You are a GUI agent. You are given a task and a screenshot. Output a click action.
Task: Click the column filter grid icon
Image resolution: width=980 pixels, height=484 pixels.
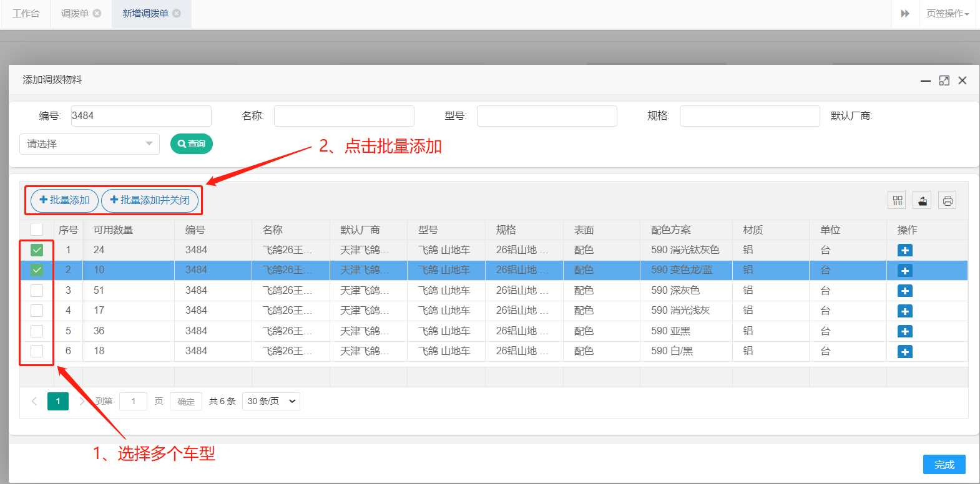tap(898, 200)
